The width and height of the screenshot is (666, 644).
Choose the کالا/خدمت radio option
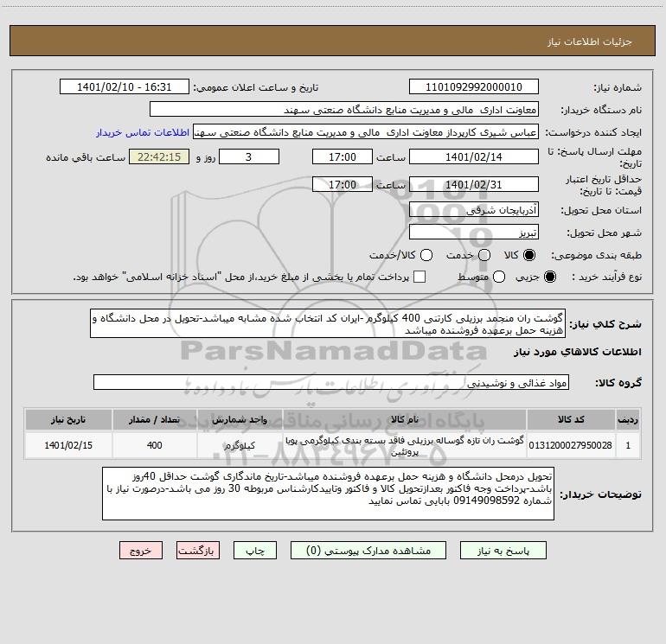pyautogui.click(x=426, y=255)
